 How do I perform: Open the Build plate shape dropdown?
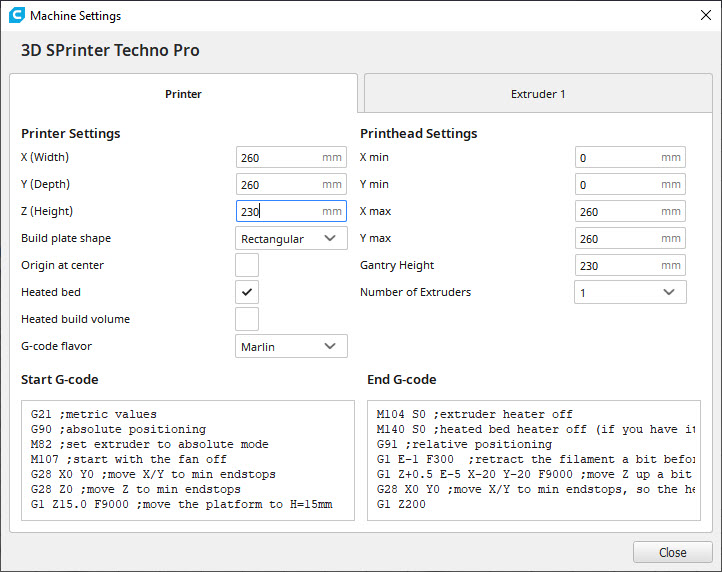[291, 238]
